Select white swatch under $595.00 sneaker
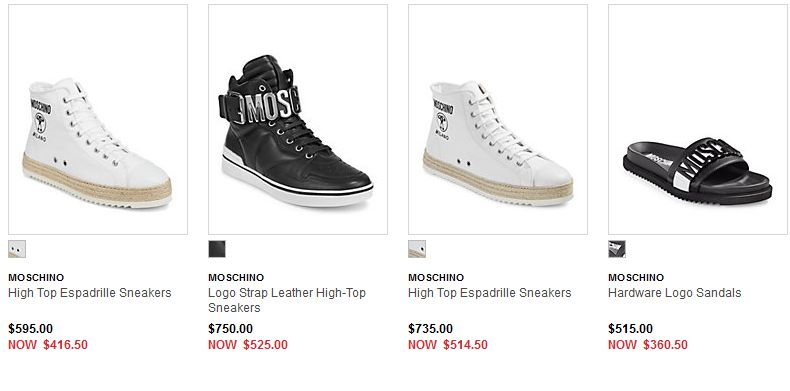Image resolution: width=790 pixels, height=391 pixels. pos(17,249)
